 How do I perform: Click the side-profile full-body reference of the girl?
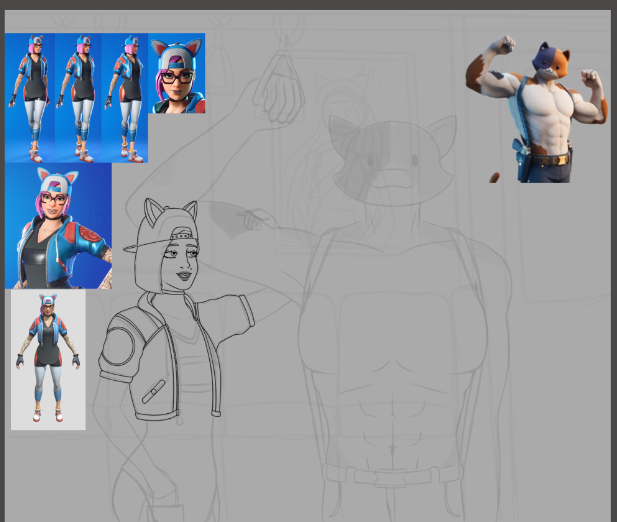pos(125,98)
